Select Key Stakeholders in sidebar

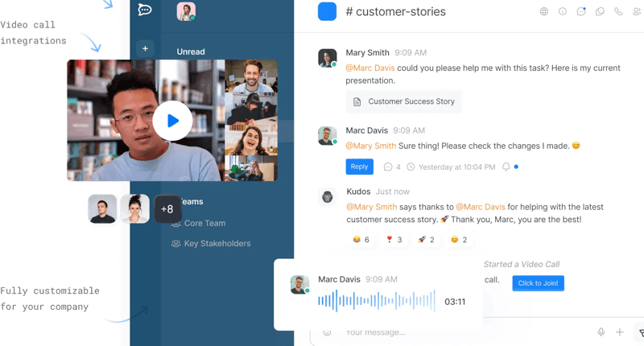[x=217, y=243]
